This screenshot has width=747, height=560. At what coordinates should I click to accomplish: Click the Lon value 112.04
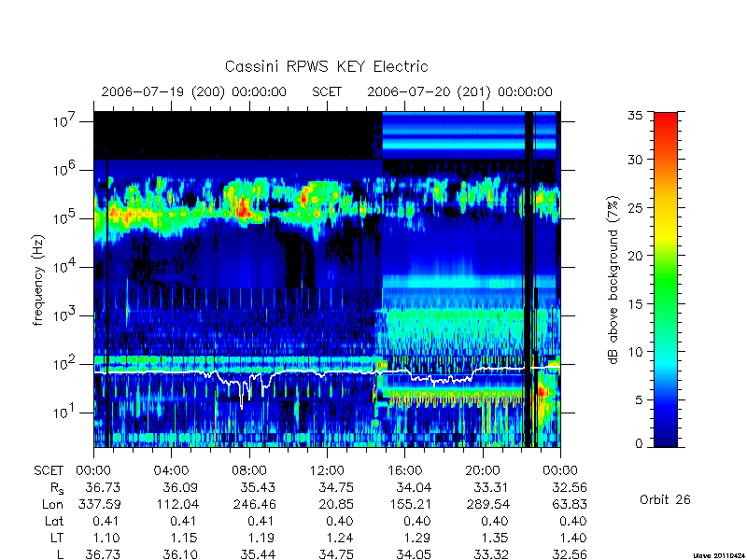(176, 504)
